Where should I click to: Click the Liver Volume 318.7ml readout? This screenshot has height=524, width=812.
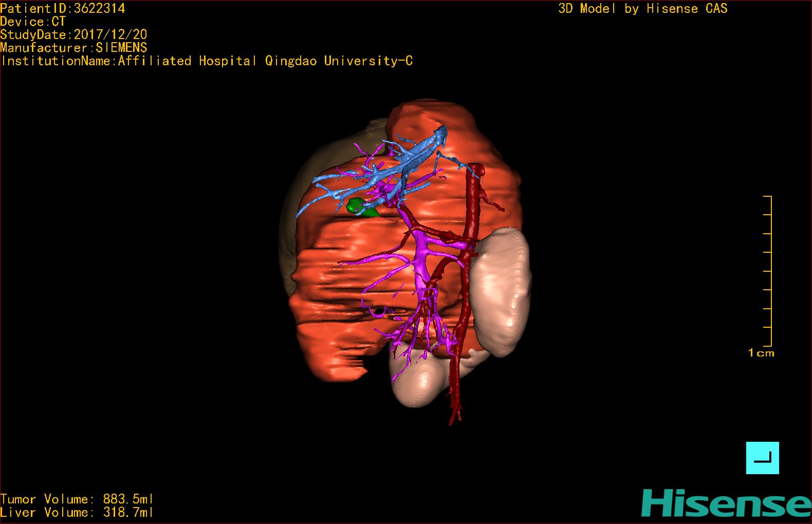77,512
